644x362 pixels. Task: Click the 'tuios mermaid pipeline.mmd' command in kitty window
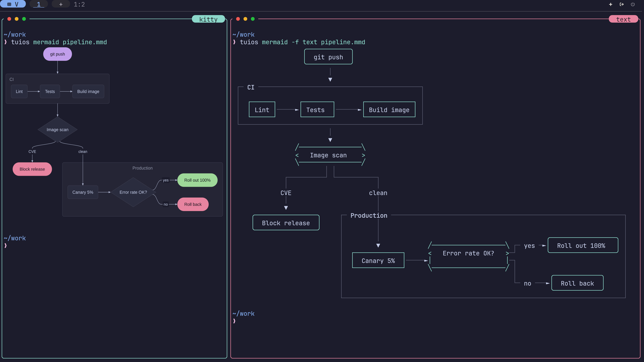[59, 42]
